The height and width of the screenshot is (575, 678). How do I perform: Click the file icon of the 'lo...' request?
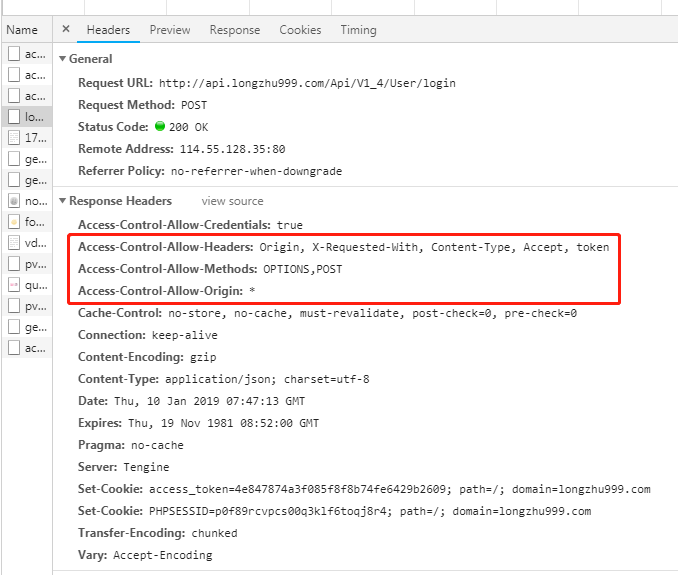click(14, 117)
